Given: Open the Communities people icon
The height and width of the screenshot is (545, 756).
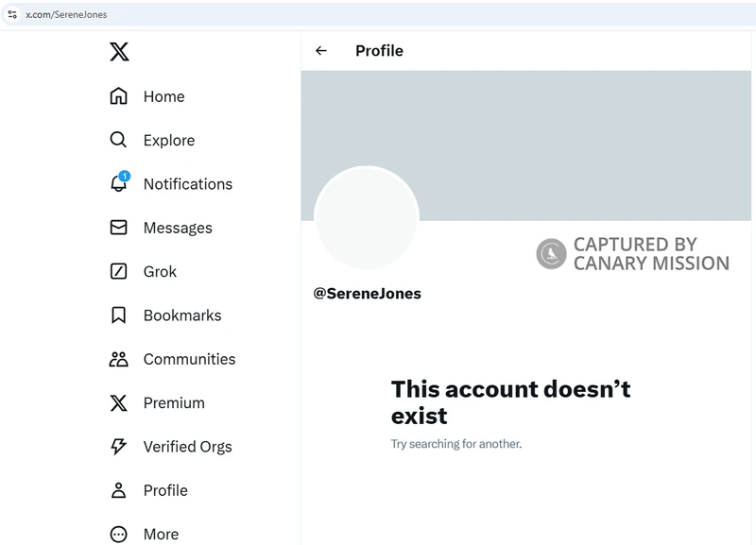Looking at the screenshot, I should pyautogui.click(x=119, y=359).
